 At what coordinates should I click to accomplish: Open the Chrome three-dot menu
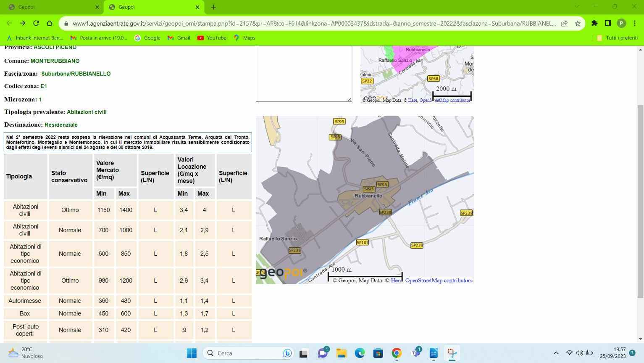[634, 24]
